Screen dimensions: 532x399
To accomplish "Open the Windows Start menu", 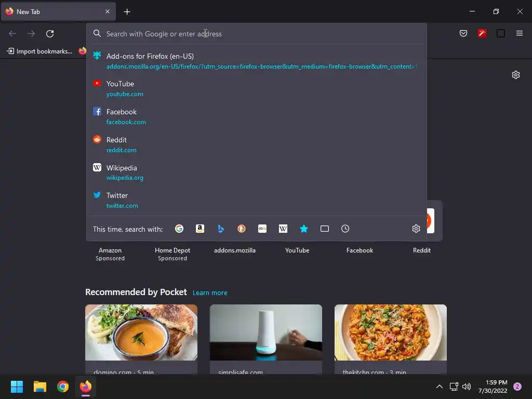I will point(17,387).
